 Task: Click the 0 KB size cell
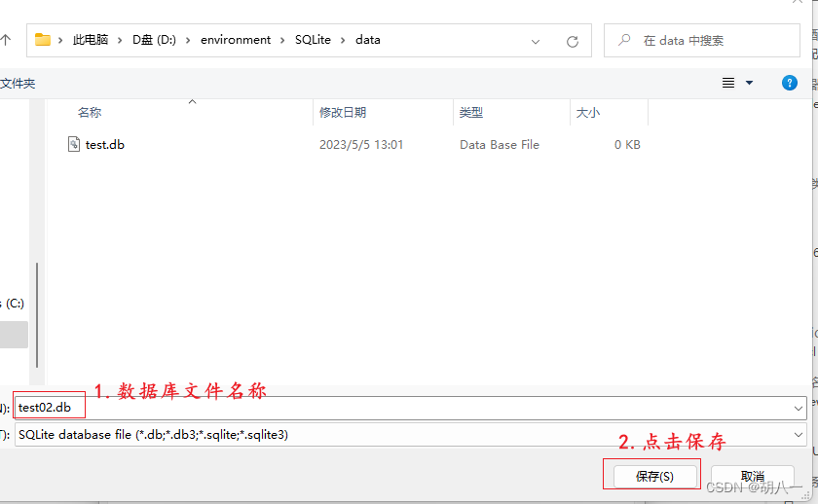point(627,145)
